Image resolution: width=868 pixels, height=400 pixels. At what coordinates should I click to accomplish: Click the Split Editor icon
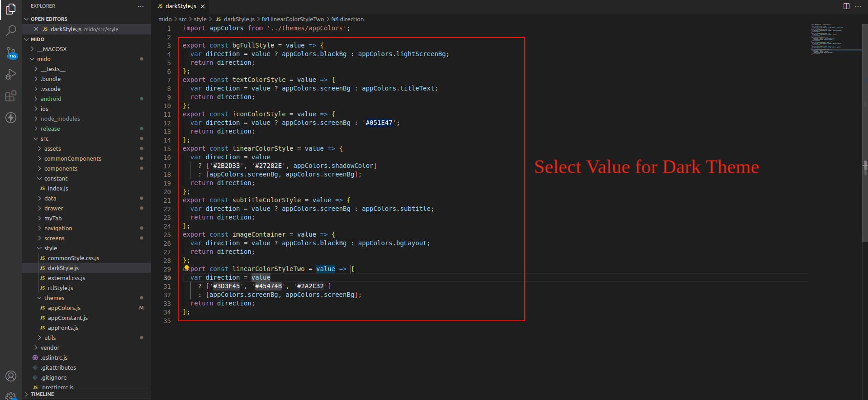pyautogui.click(x=846, y=6)
